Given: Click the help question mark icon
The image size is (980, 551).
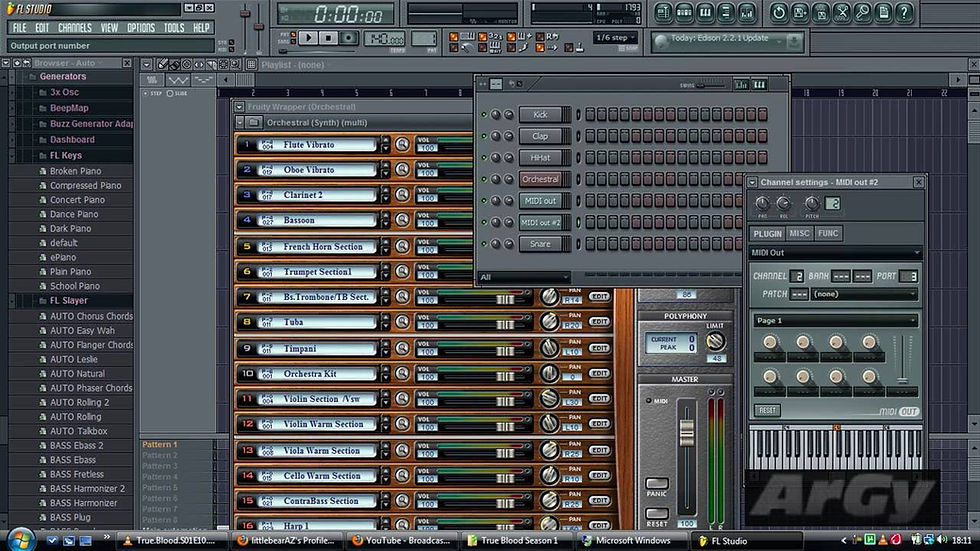Looking at the screenshot, I should (x=904, y=12).
